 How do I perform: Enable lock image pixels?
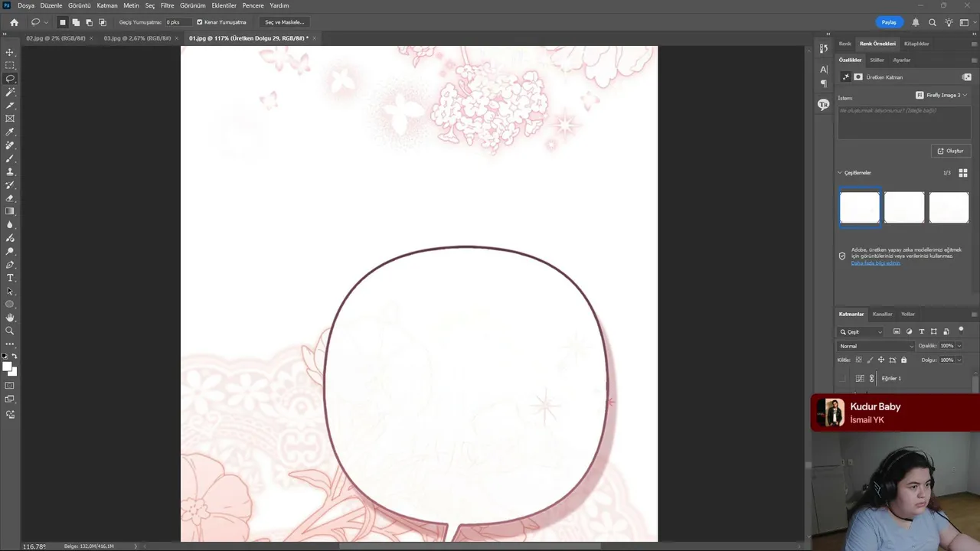(870, 360)
